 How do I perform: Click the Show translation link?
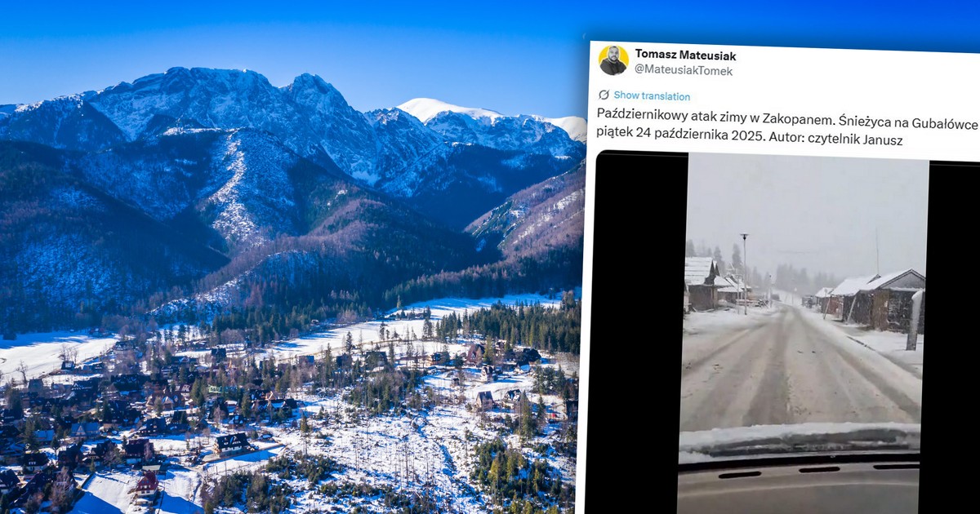(x=652, y=95)
